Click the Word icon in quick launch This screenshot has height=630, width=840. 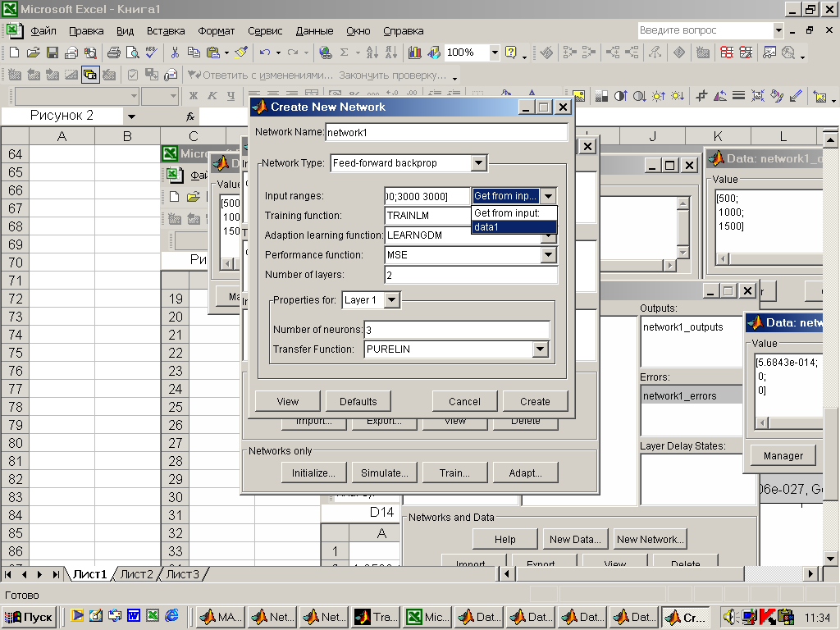[x=134, y=615]
